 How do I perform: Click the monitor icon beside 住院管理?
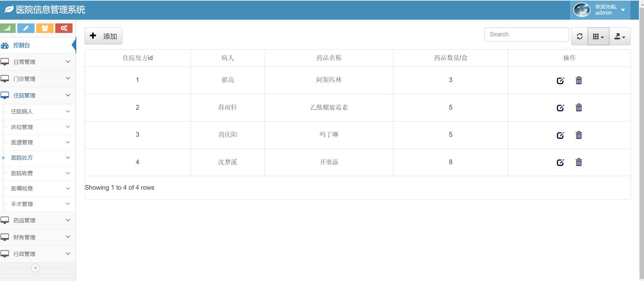click(5, 95)
